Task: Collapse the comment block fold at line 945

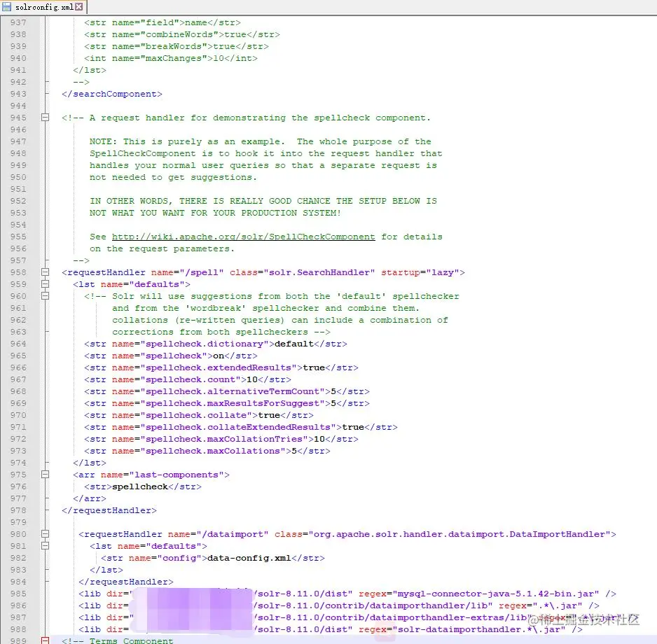Action: (x=45, y=118)
